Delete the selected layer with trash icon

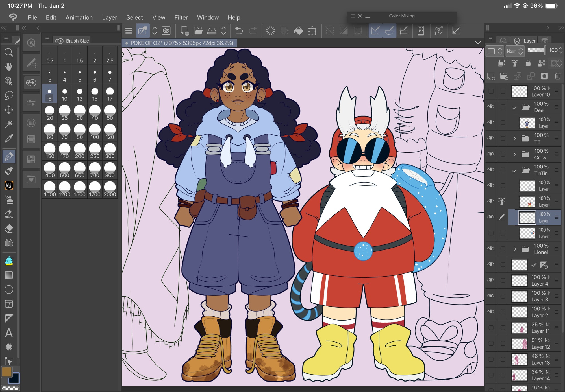(558, 76)
